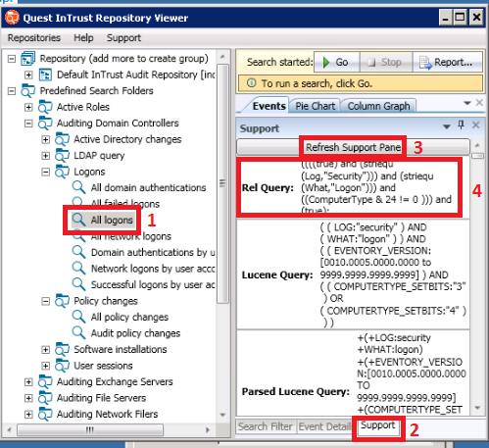Open the Report export button

[448, 62]
